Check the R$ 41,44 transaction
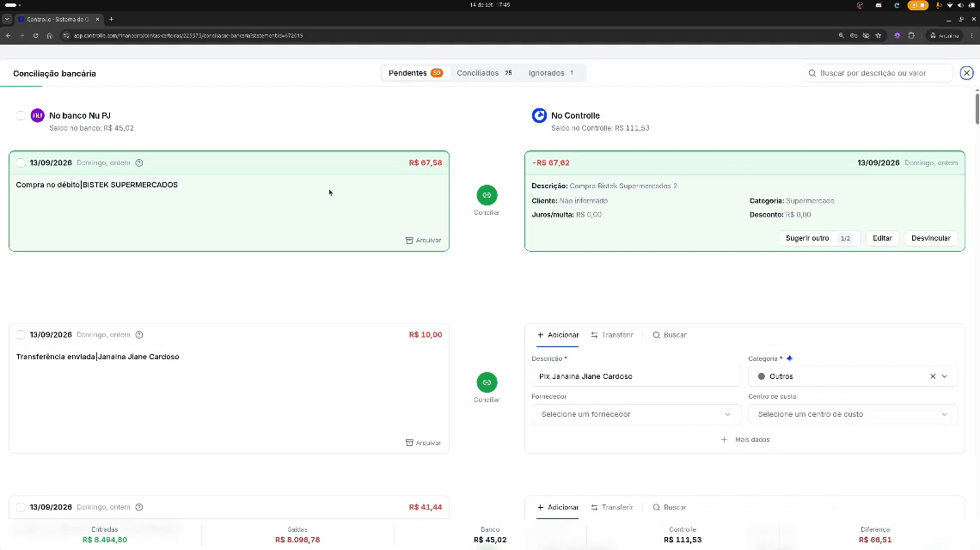 (x=21, y=508)
